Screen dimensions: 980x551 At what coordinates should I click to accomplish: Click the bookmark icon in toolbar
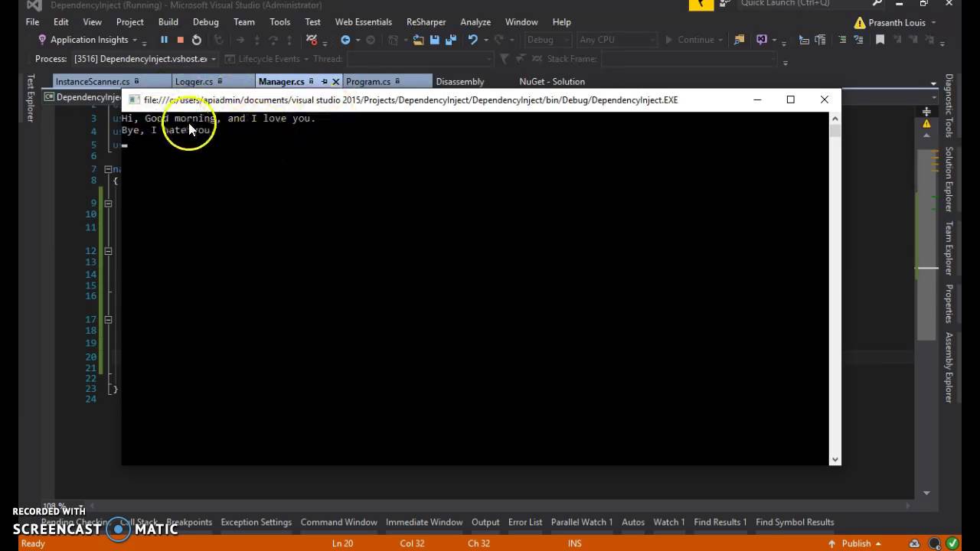click(880, 40)
